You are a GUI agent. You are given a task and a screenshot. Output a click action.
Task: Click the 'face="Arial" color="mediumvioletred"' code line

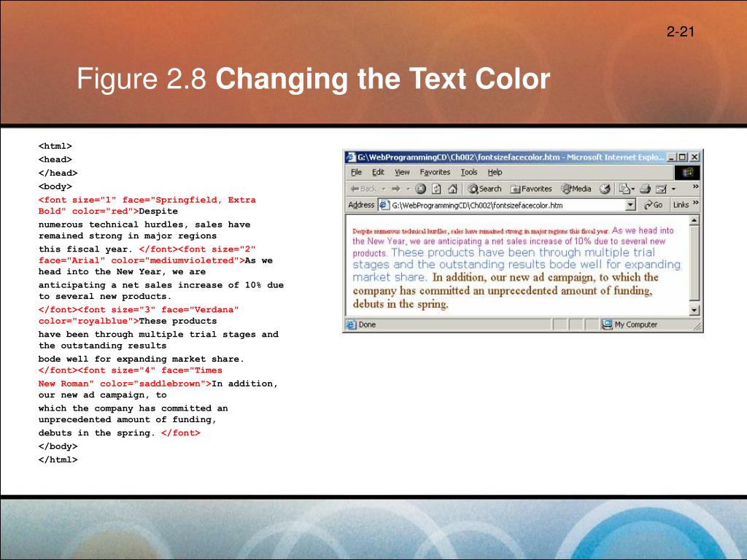pos(155,260)
